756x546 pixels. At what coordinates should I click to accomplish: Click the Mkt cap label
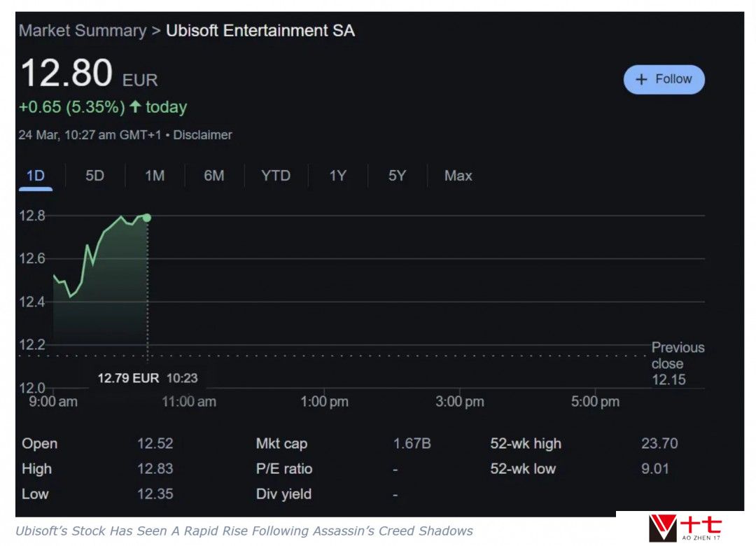pos(281,444)
